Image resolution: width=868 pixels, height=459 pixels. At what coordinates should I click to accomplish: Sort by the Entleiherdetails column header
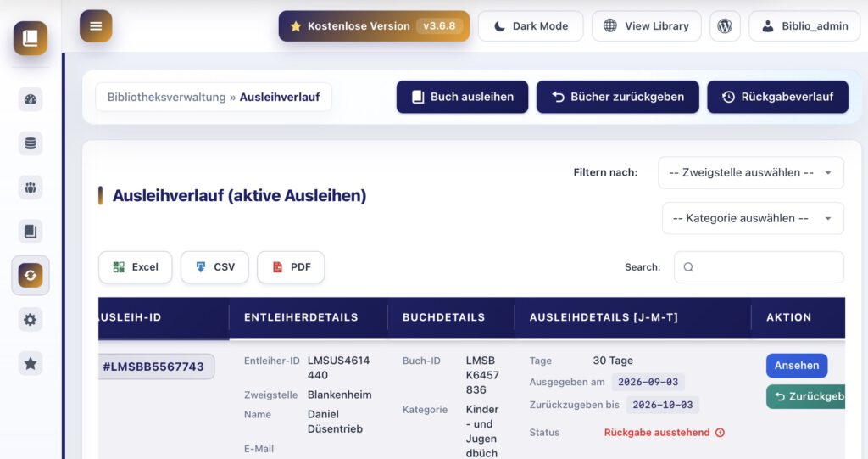click(309, 317)
